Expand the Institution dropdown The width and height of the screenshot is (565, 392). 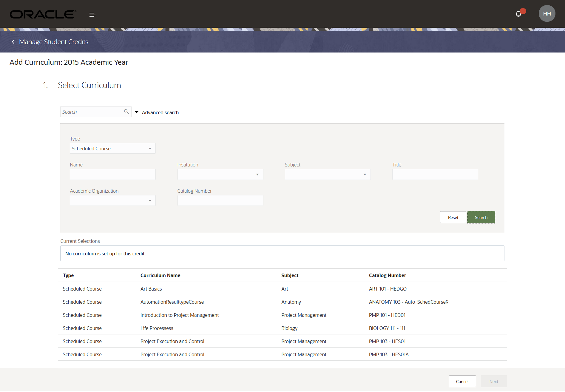point(220,175)
